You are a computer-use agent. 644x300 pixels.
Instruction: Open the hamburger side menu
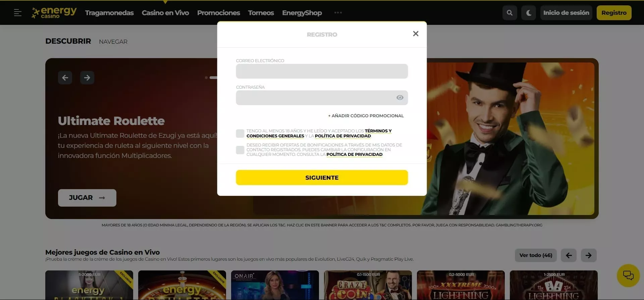pos(17,13)
